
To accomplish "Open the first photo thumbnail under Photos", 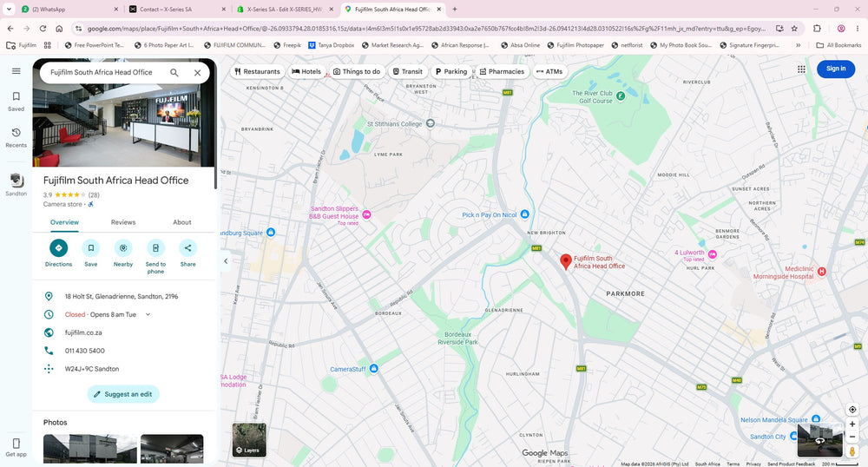I will coord(89,449).
